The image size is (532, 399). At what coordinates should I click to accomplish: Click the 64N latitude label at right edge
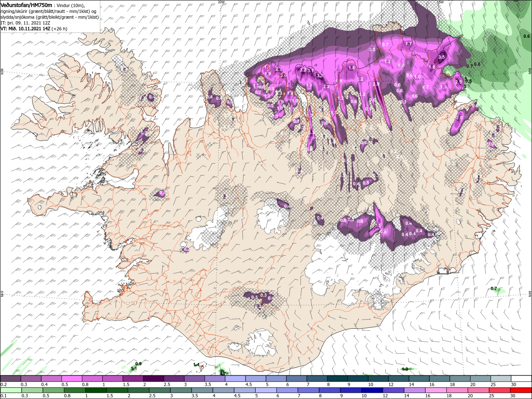(x=530, y=293)
